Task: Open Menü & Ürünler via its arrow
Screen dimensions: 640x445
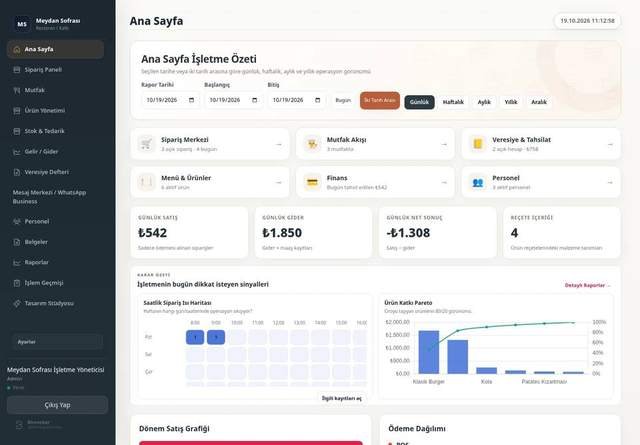Action: point(279,182)
